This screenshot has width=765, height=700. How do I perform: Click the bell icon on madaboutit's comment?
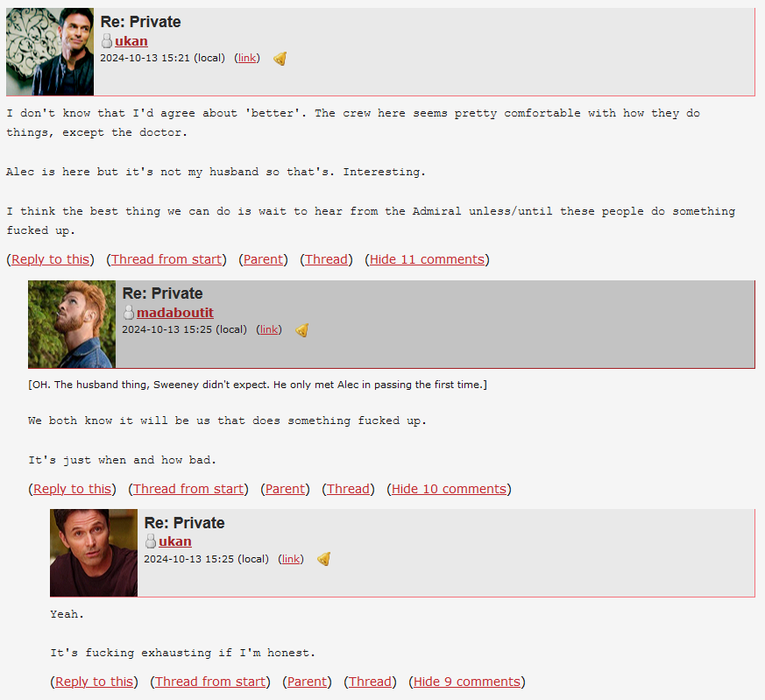coord(302,330)
